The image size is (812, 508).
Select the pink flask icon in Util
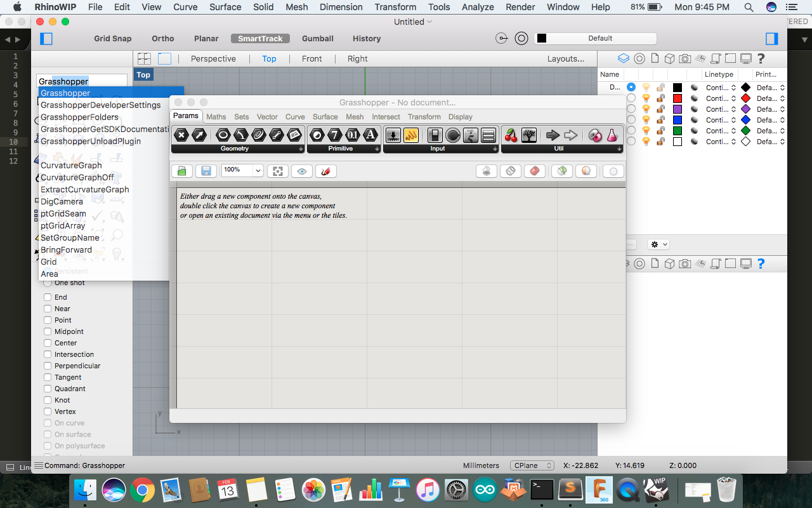pos(612,135)
